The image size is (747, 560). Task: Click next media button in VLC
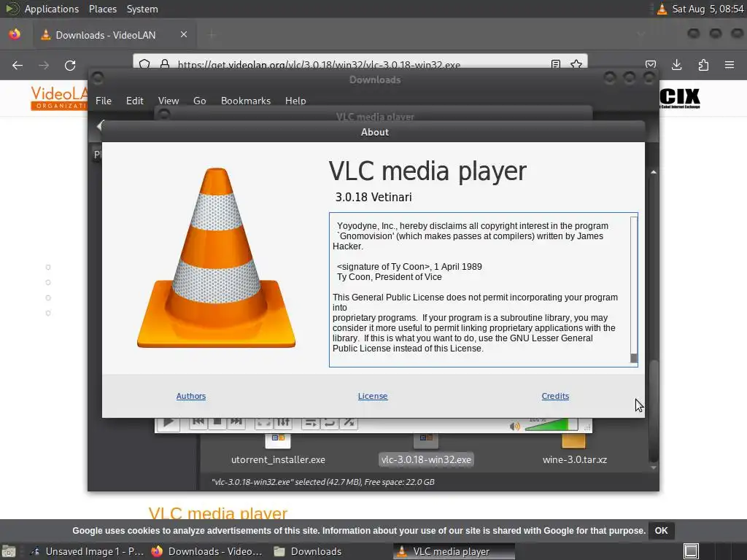[x=236, y=422]
